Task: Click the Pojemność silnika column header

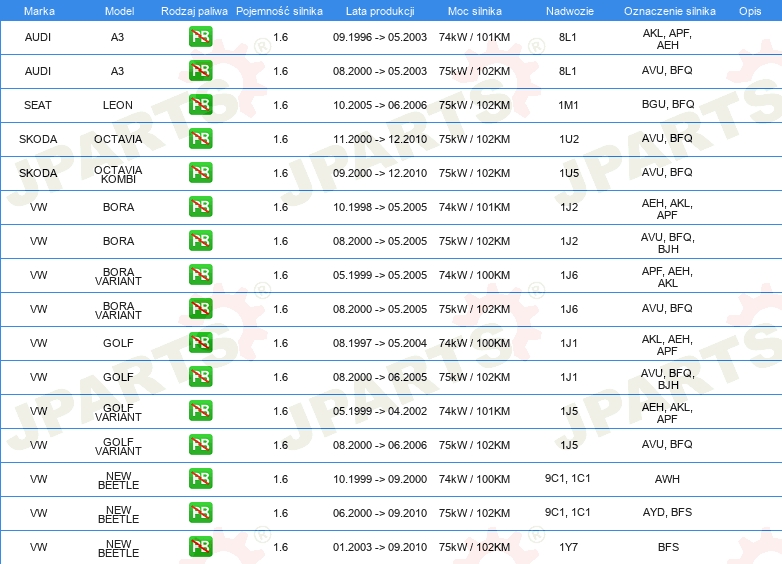Action: [279, 11]
